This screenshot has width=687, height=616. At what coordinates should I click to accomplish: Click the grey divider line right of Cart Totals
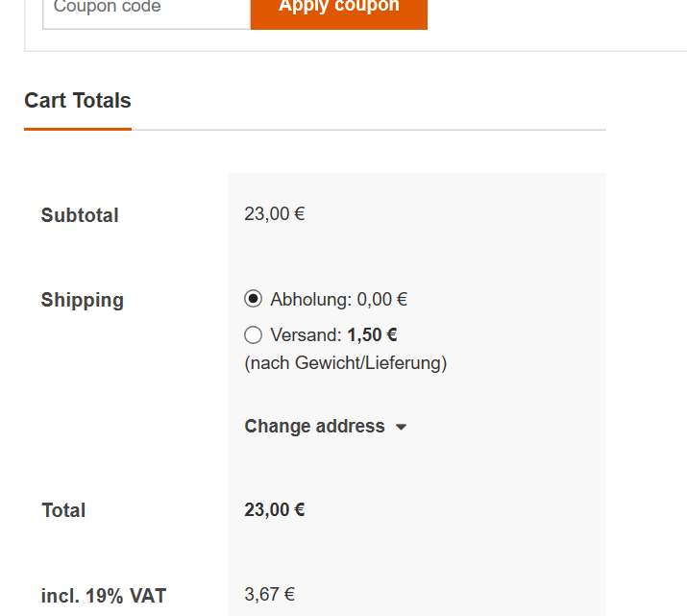point(368,129)
